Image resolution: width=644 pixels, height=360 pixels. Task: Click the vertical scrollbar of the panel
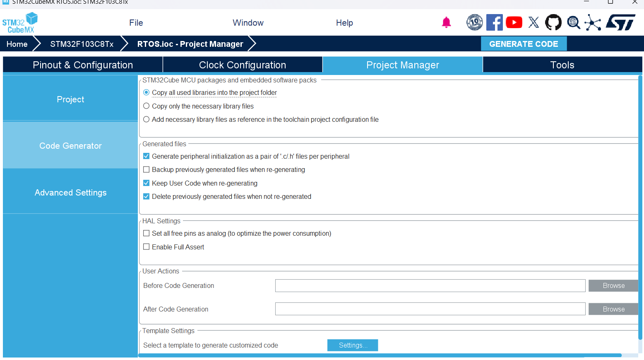point(640,207)
